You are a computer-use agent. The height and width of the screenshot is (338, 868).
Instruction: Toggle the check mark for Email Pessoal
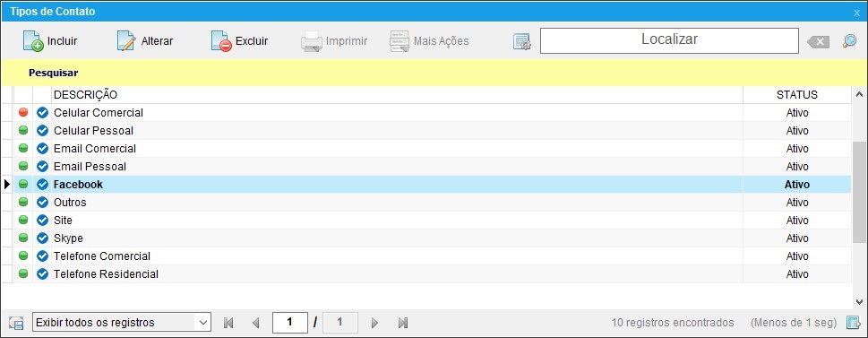pos(43,166)
